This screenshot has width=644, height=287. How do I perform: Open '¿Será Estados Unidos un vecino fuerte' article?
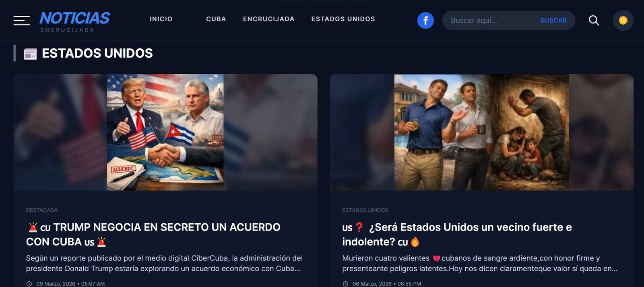(x=457, y=235)
